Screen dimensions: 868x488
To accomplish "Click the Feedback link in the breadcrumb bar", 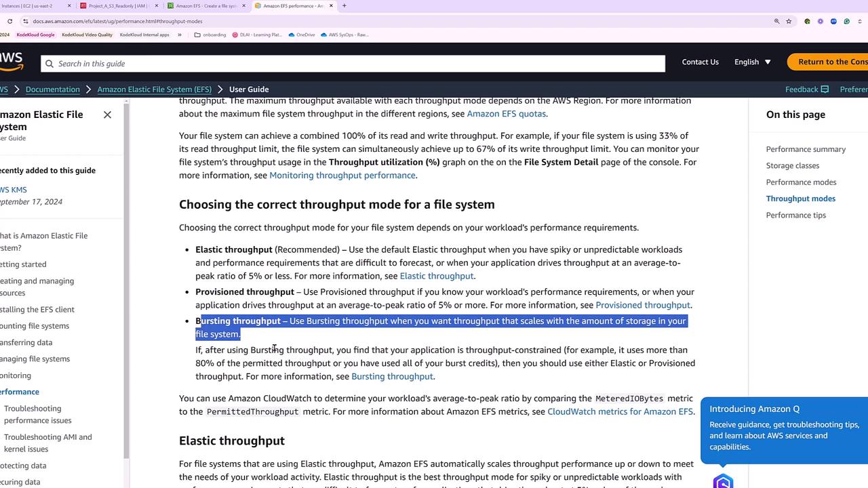I will click(x=807, y=89).
